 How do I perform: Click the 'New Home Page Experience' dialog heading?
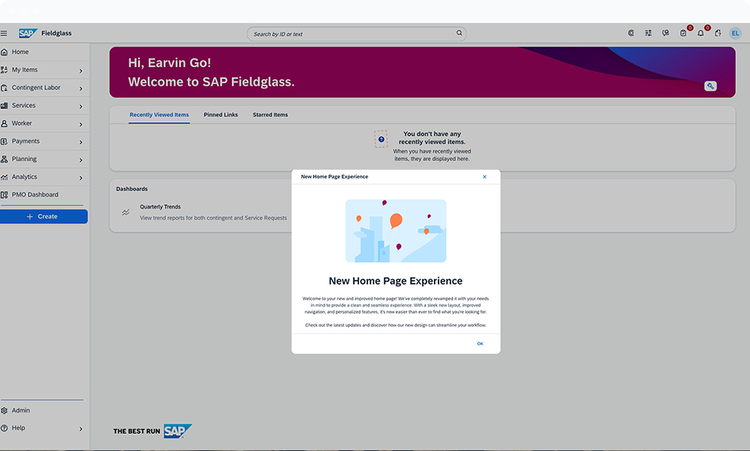click(396, 281)
